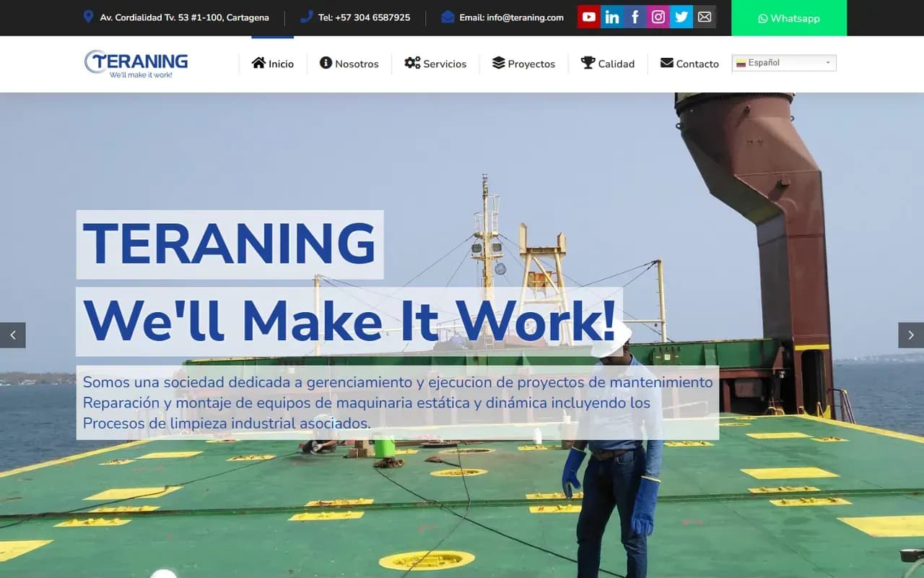Click the TERANING slide heading

(230, 244)
